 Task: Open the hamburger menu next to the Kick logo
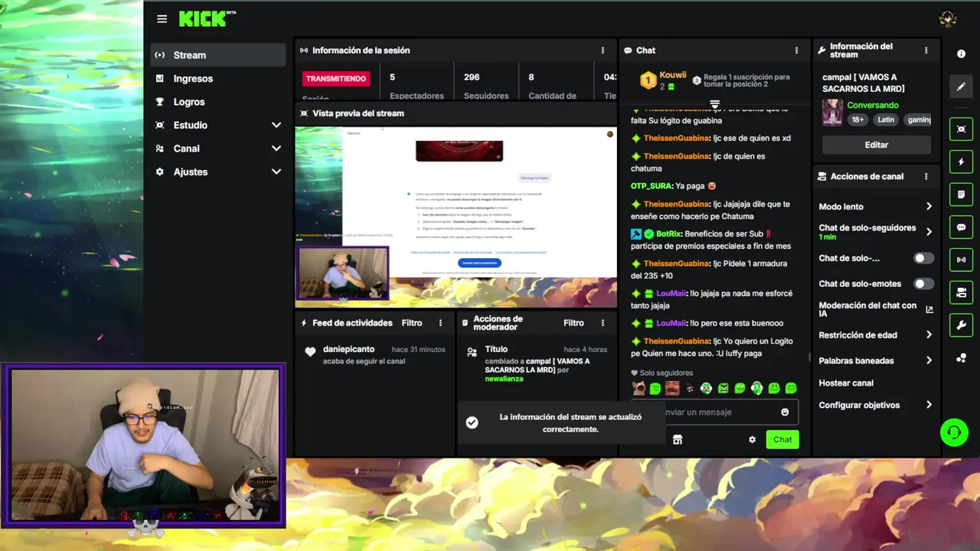click(x=162, y=19)
